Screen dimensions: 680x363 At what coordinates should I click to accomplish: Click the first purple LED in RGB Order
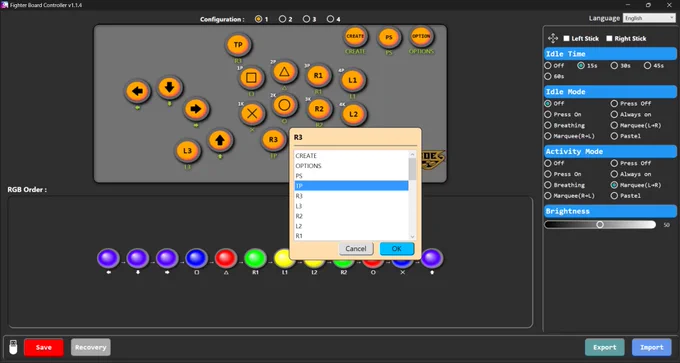coord(108,258)
